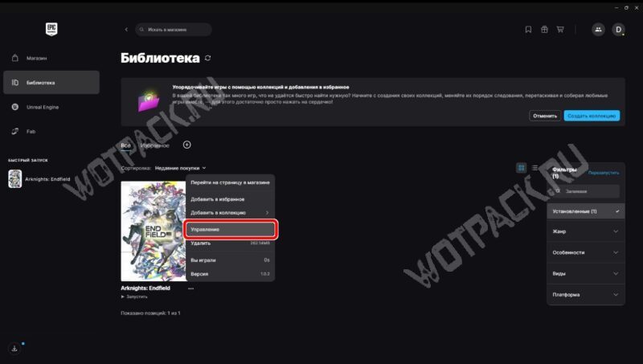
Task: Open the wishlist bookmark icon
Action: click(x=528, y=30)
